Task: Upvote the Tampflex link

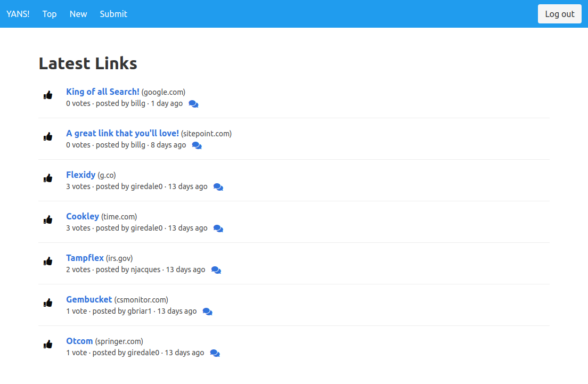Action: 48,261
